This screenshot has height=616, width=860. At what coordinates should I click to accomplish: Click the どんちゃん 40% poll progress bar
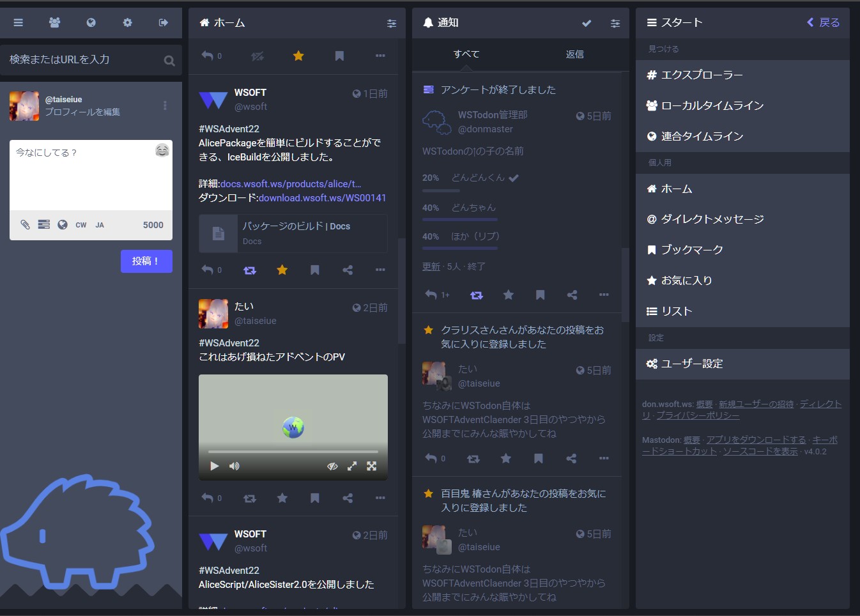tap(459, 219)
